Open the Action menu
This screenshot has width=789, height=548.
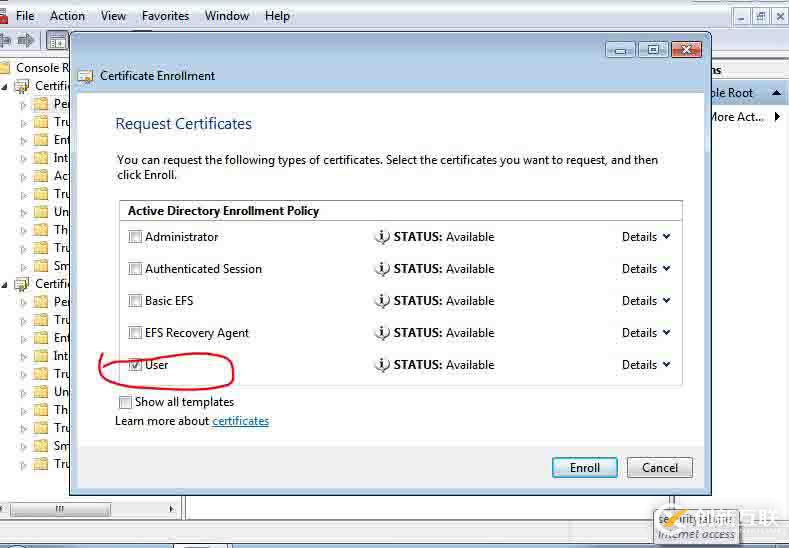pyautogui.click(x=67, y=16)
